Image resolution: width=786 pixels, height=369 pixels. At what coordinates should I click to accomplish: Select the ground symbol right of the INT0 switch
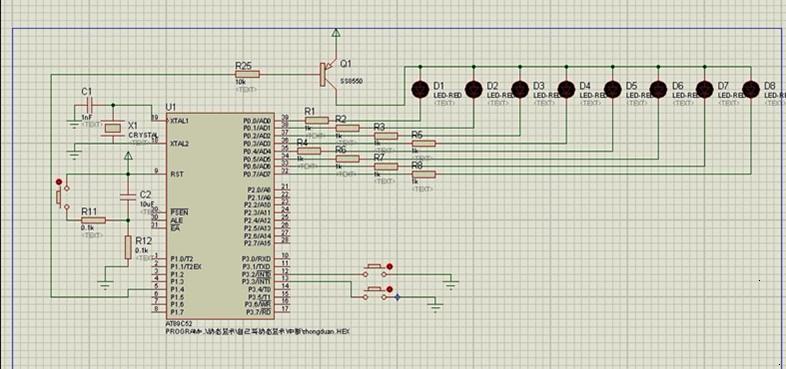point(451,284)
